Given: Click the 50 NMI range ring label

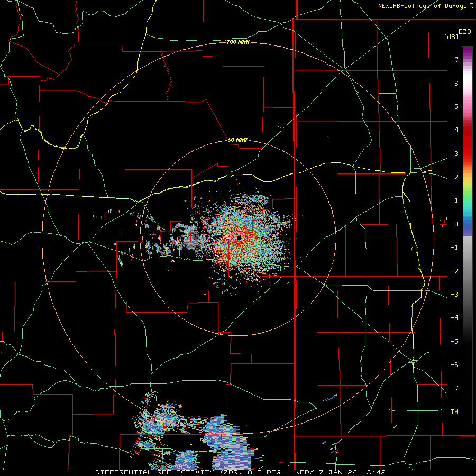Looking at the screenshot, I should (237, 140).
